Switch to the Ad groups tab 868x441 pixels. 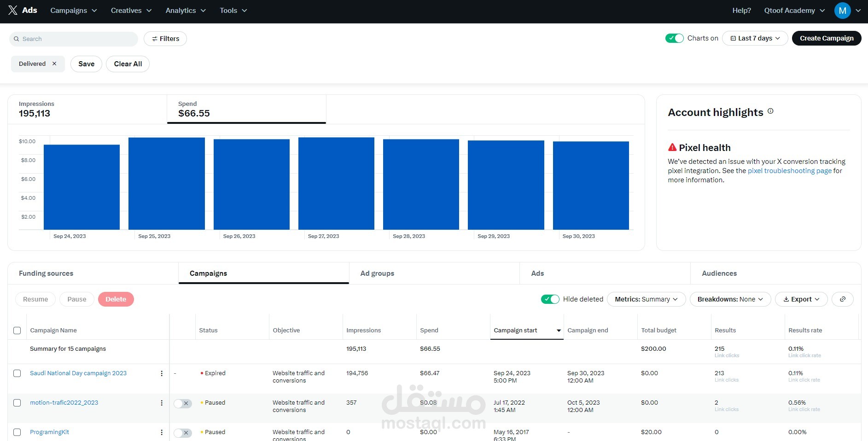tap(377, 273)
